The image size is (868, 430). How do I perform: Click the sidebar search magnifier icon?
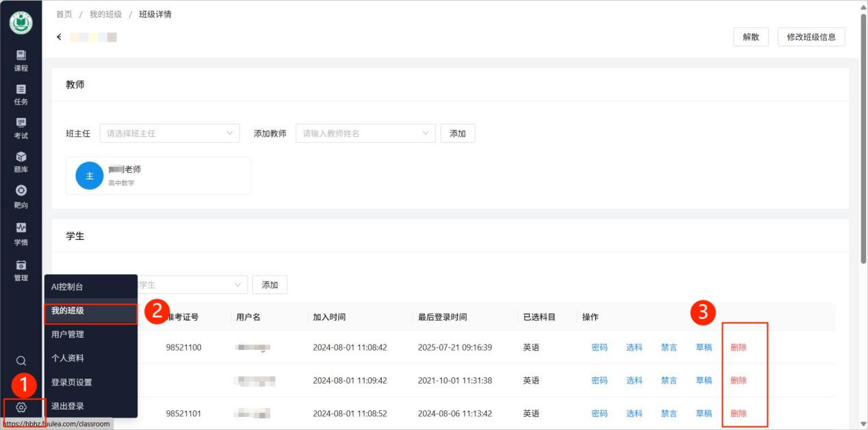pyautogui.click(x=21, y=360)
